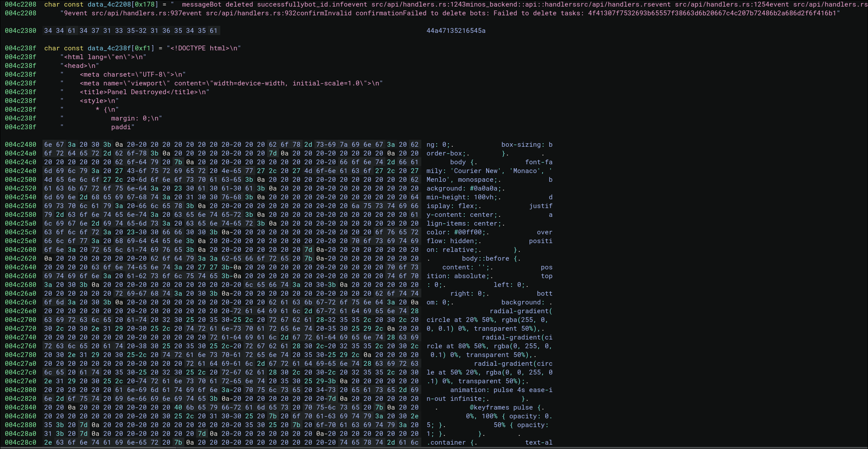
Task: Click the address 004c2800
Action: coord(21,390)
